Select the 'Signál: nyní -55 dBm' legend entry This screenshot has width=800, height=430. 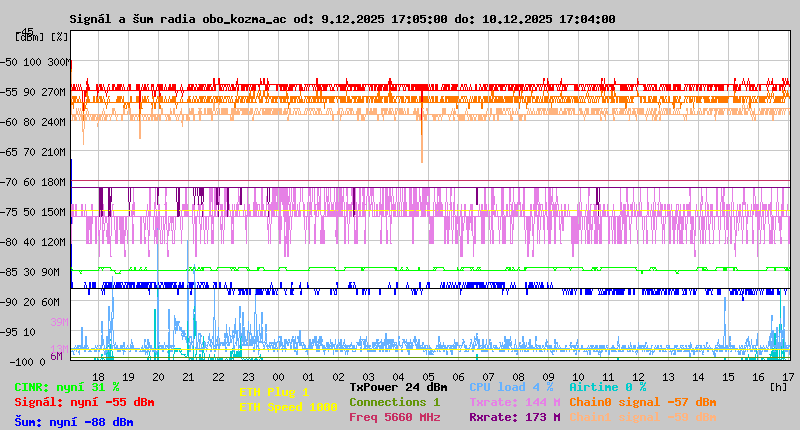click(84, 402)
